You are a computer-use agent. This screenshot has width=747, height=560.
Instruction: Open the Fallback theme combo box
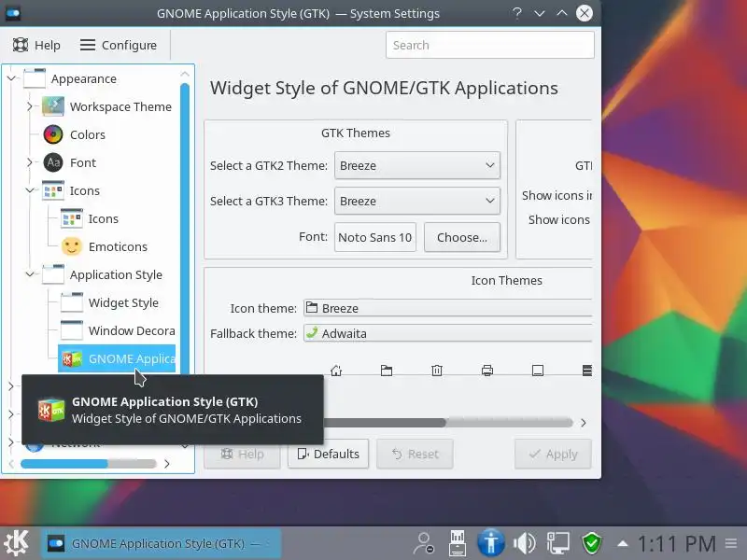click(x=448, y=333)
